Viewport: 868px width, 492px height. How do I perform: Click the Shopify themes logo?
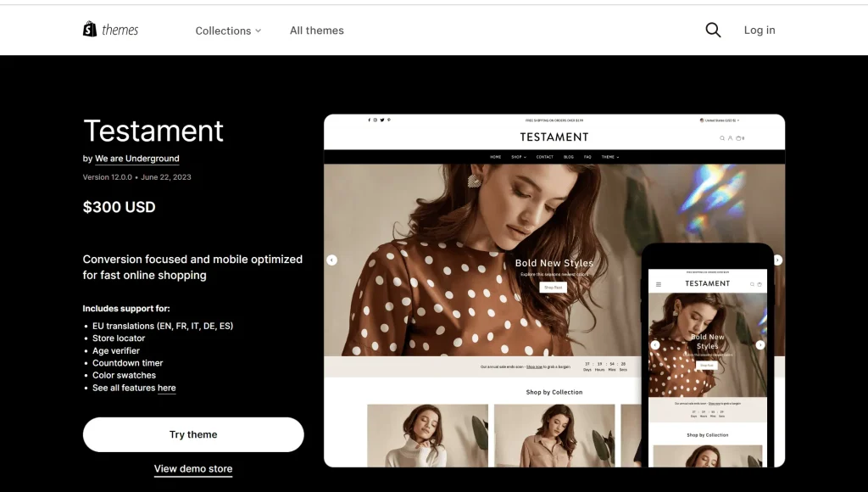[110, 30]
